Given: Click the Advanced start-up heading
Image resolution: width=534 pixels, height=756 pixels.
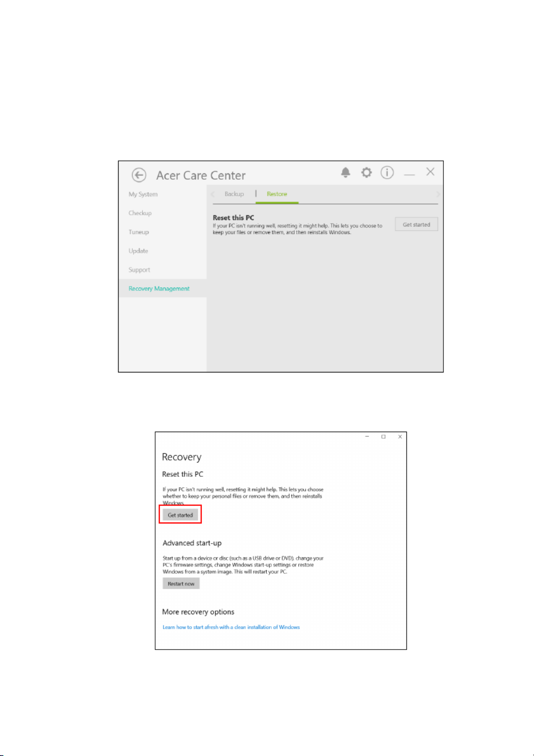Looking at the screenshot, I should tap(192, 543).
